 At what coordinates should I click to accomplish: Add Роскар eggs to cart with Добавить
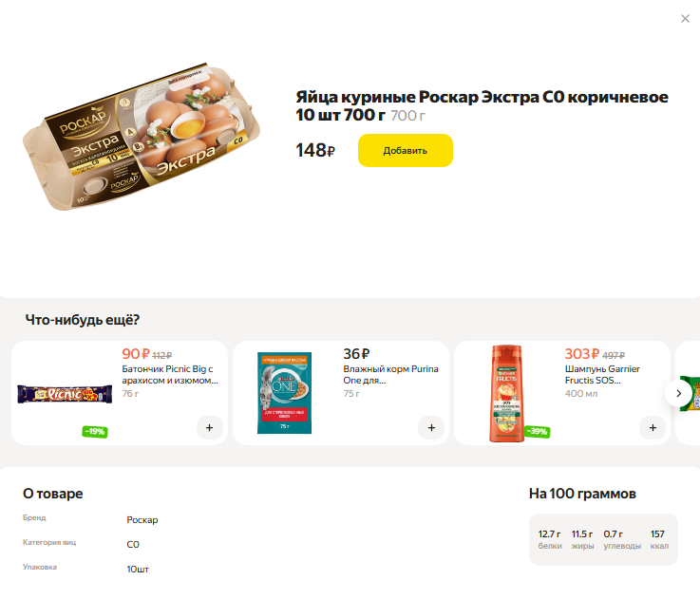point(405,150)
